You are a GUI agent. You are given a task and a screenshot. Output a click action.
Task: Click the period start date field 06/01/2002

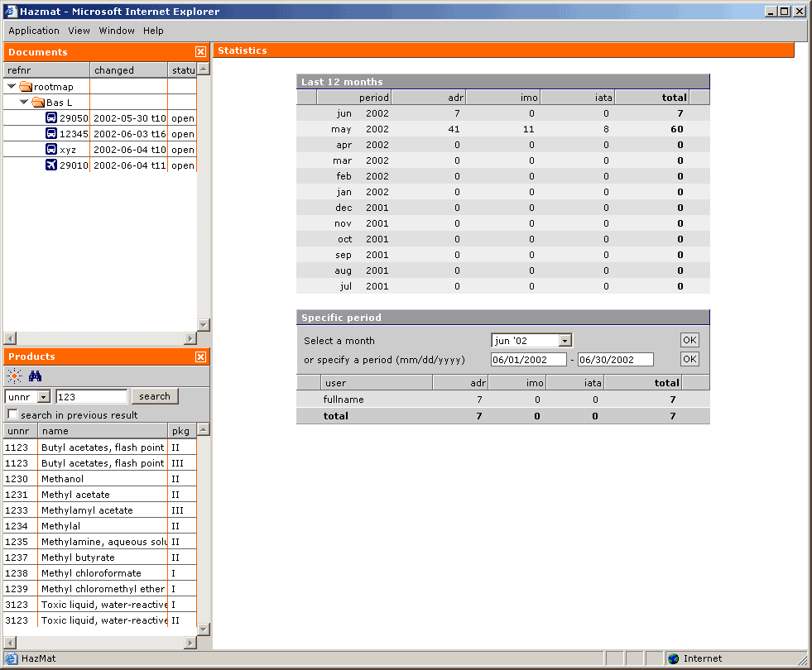528,360
